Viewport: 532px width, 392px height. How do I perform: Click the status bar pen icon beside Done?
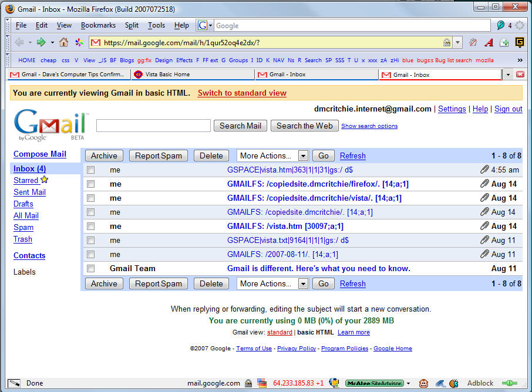[x=14, y=383]
